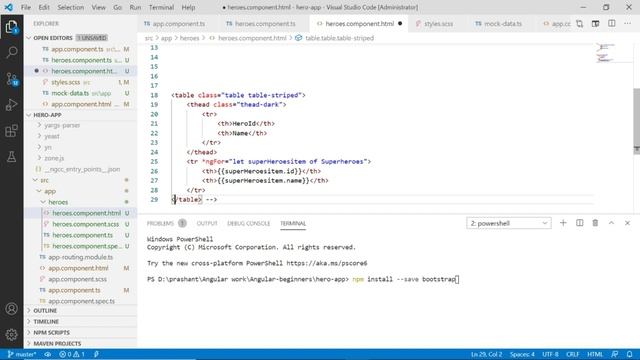Click the Ln 29, Col 2 status
The height and width of the screenshot is (360, 640).
[487, 354]
